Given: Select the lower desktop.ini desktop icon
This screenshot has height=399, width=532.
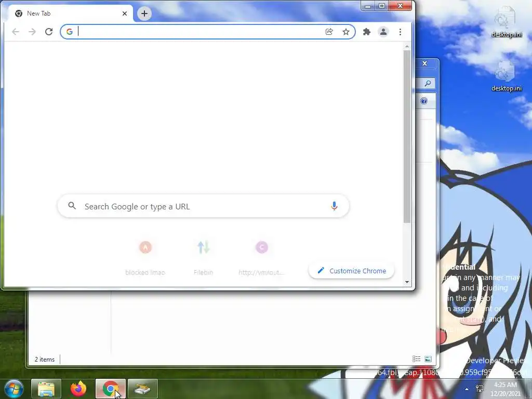Looking at the screenshot, I should click(506, 77).
